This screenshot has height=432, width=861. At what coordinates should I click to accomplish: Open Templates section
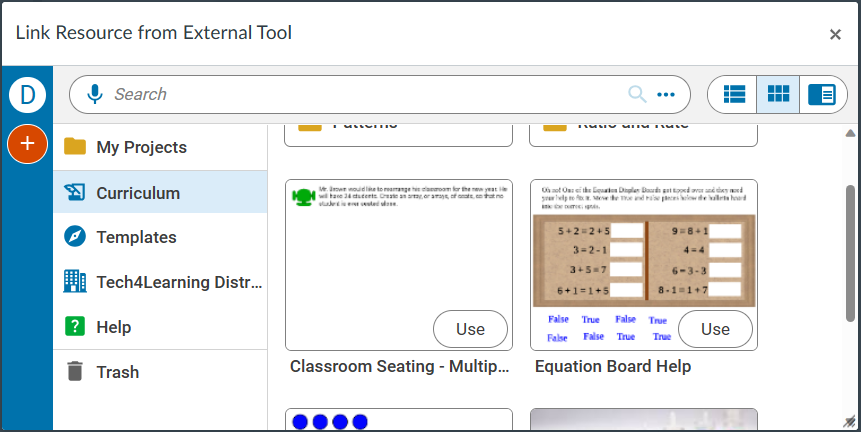(x=160, y=237)
